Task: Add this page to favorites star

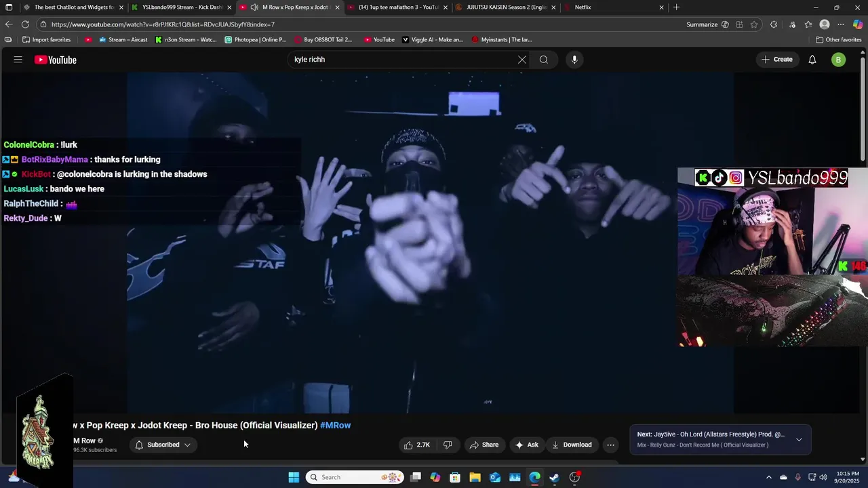Action: pyautogui.click(x=754, y=24)
